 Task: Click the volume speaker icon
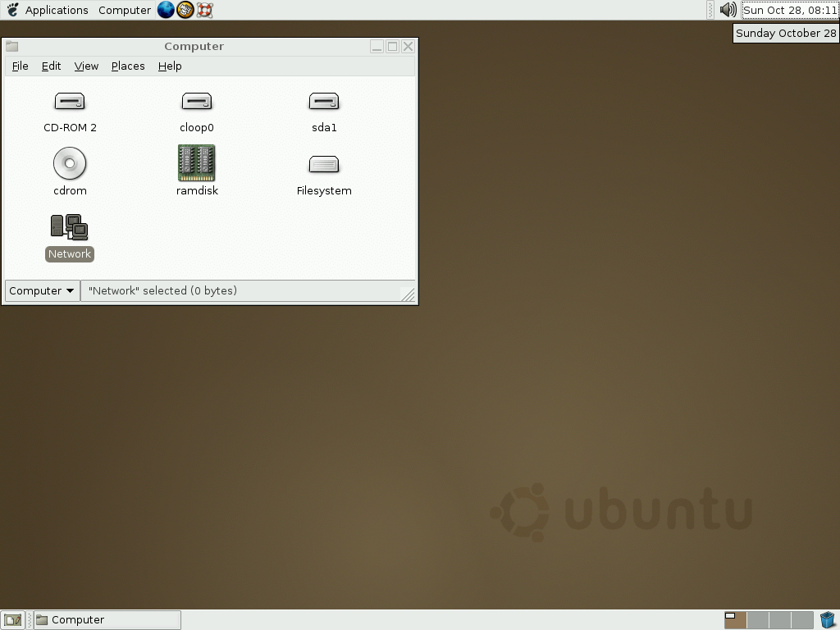coord(728,10)
